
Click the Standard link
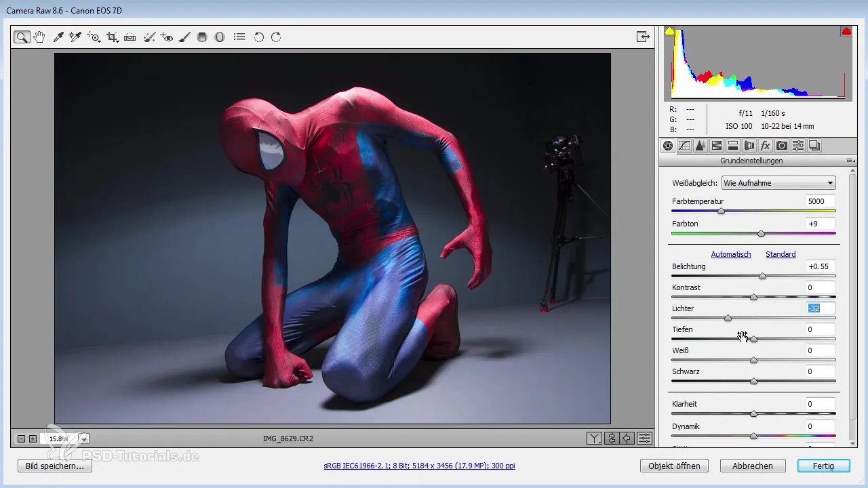[x=781, y=254]
